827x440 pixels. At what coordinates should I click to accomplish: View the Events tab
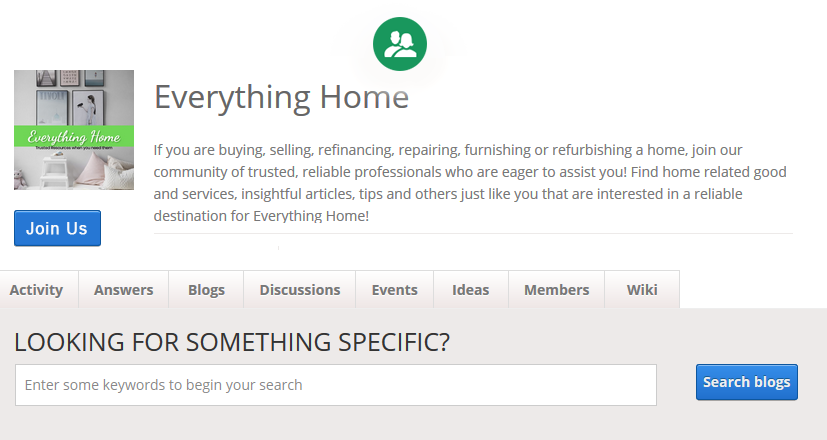pyautogui.click(x=395, y=290)
